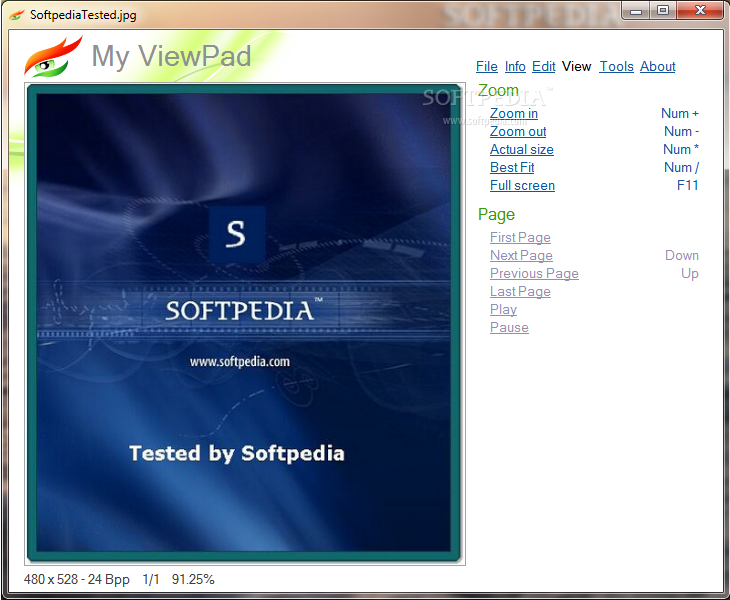Click the Zoom in link
This screenshot has height=600, width=730.
pos(514,114)
